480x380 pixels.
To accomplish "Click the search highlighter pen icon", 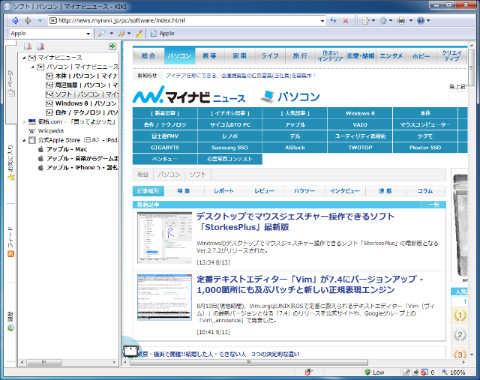I will click(139, 33).
